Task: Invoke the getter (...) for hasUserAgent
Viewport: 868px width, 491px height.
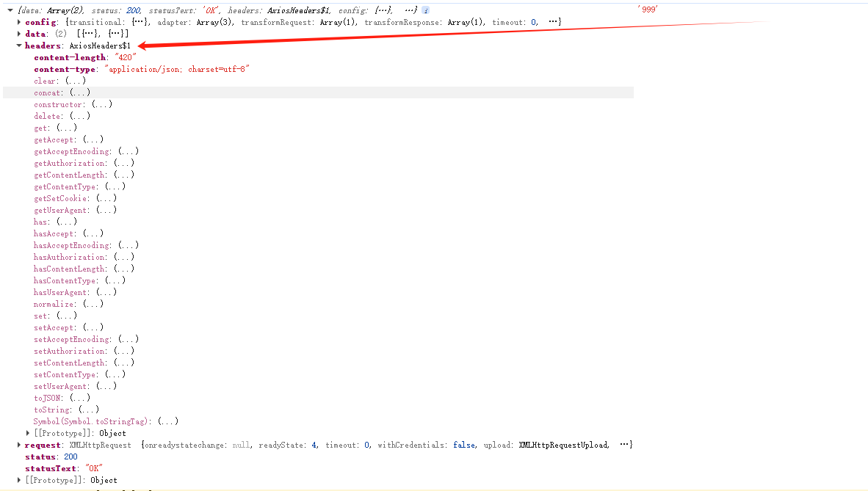Action: (x=106, y=292)
